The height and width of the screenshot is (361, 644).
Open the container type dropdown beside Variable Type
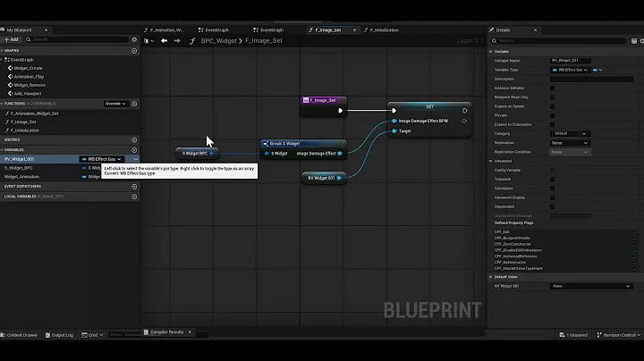[x=597, y=71]
